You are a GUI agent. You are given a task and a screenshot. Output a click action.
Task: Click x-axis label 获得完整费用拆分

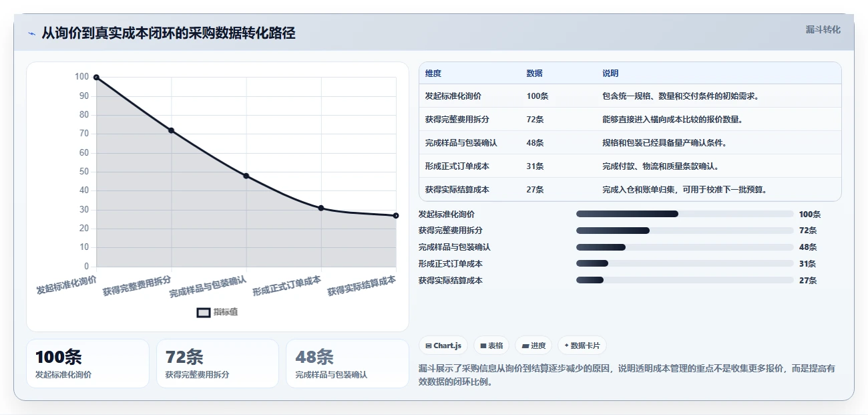coord(138,285)
